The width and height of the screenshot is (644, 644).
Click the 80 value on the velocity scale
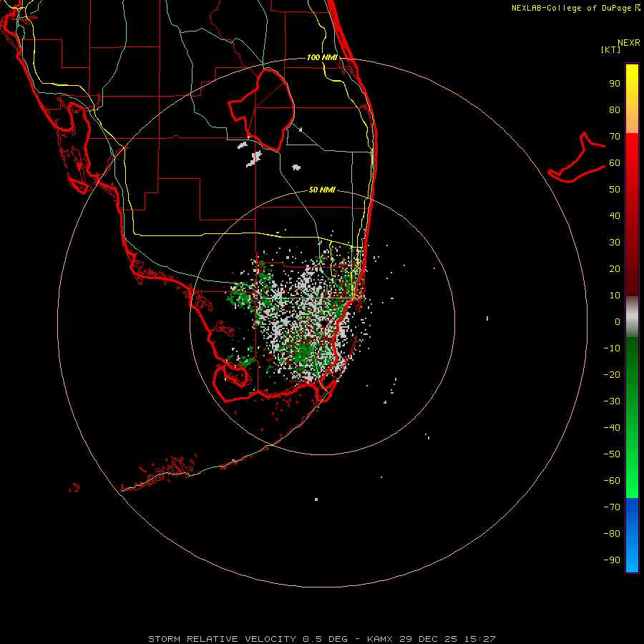click(615, 110)
